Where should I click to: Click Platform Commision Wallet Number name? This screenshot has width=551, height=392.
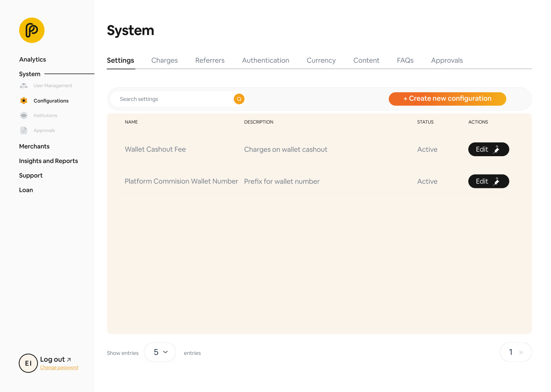[x=181, y=181]
